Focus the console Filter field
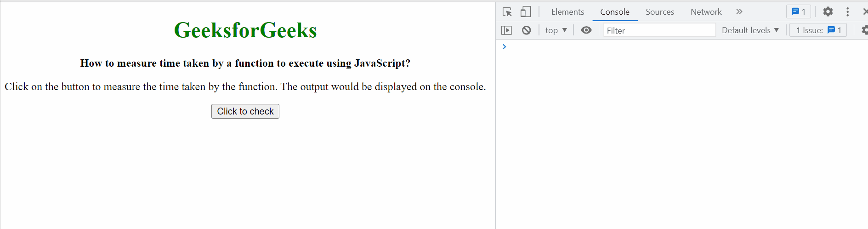 659,30
